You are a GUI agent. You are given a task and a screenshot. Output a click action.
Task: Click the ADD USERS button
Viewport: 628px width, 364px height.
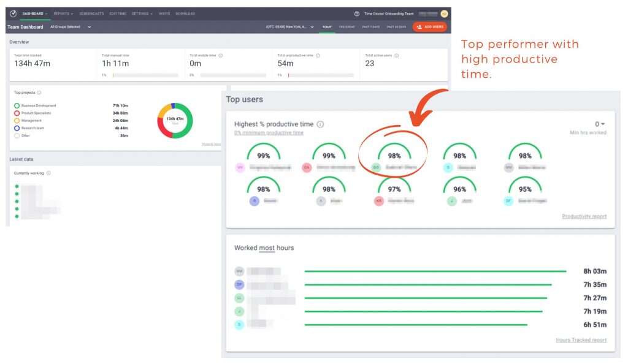[429, 27]
